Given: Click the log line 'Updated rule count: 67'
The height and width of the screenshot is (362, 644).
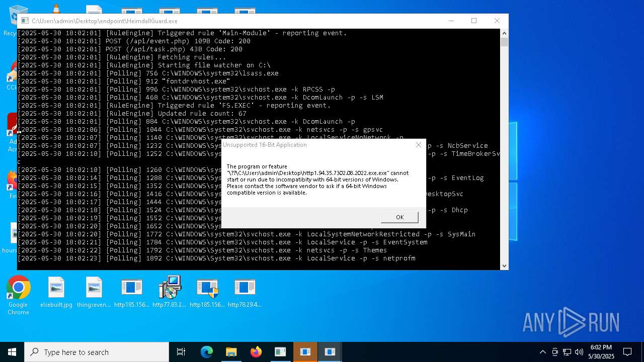Looking at the screenshot, I should tap(132, 114).
